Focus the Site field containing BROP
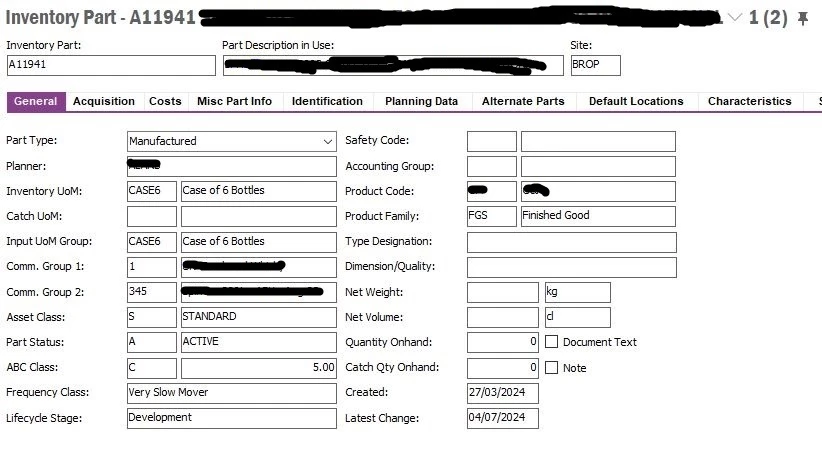The width and height of the screenshot is (822, 451). coord(596,66)
